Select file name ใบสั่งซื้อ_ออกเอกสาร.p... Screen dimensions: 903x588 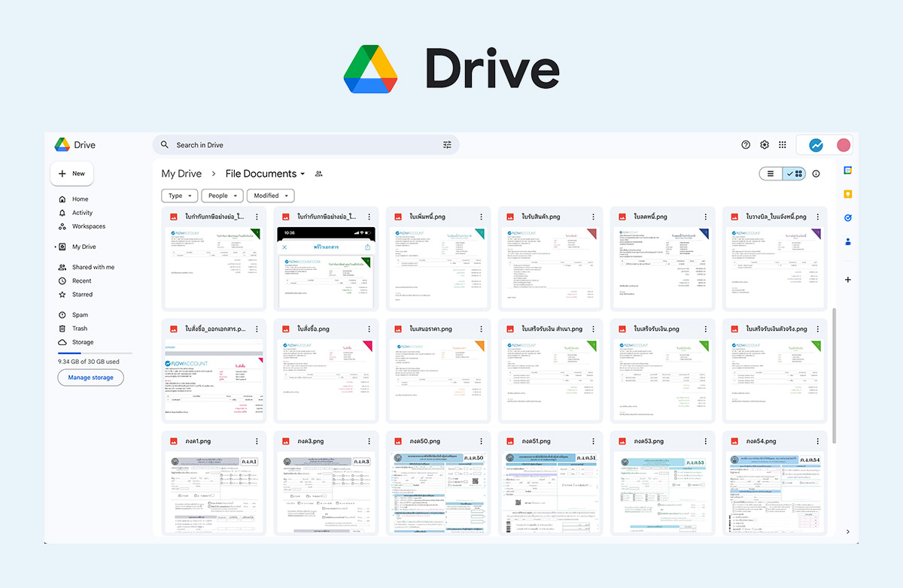click(x=215, y=329)
